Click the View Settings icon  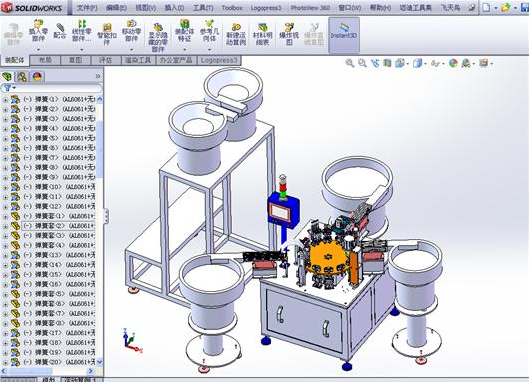(484, 63)
